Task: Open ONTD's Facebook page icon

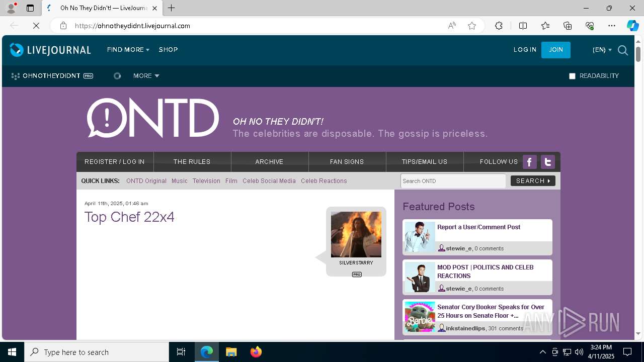Action: (529, 162)
